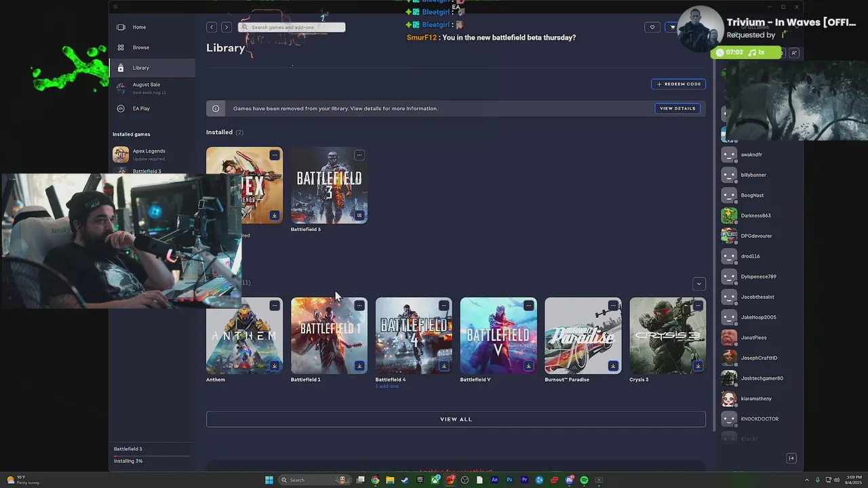The image size is (868, 488).
Task: Open options menu on Crysis 3 card
Action: [x=698, y=306]
